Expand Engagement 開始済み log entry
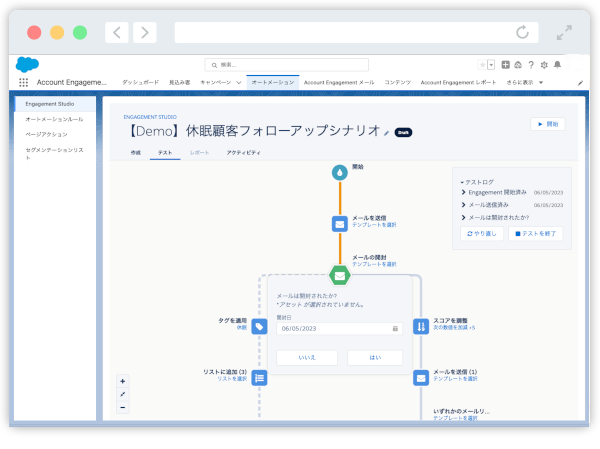This screenshot has width=600, height=449. [x=463, y=192]
